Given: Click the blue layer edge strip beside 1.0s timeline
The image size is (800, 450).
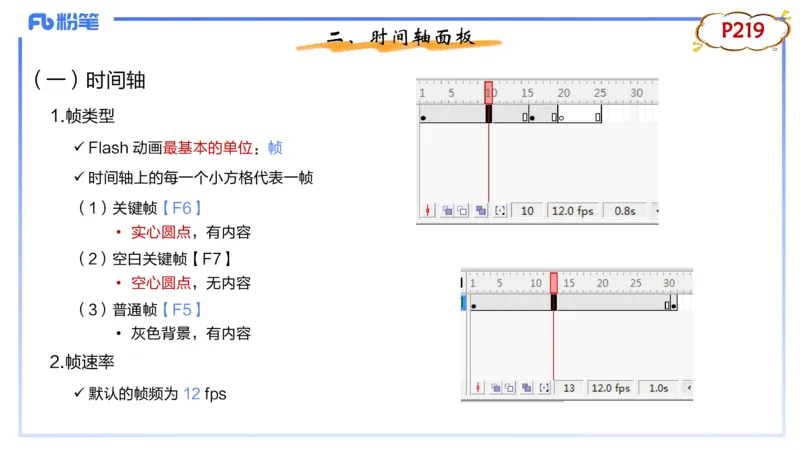Looking at the screenshot, I should tap(463, 303).
